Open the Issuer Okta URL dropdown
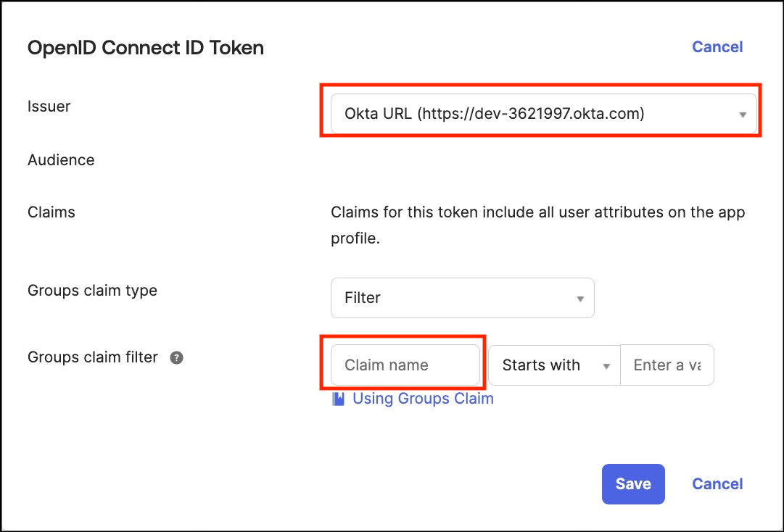This screenshot has height=532, width=784. click(x=537, y=114)
